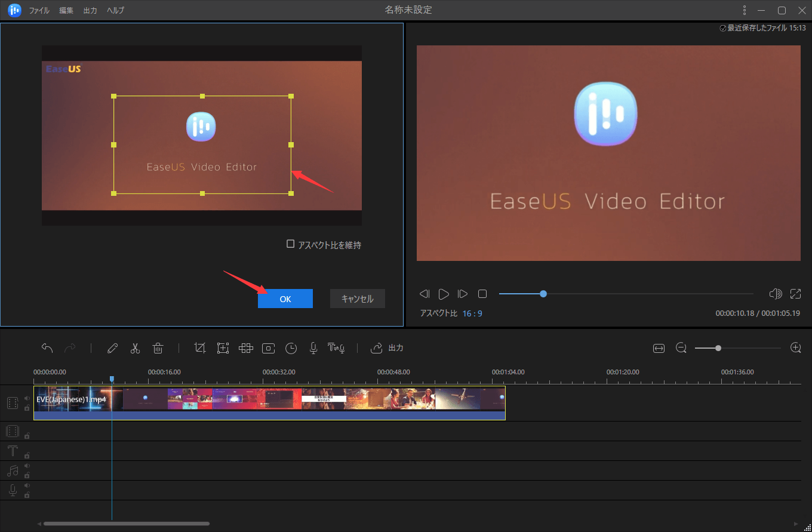Image resolution: width=812 pixels, height=532 pixels.
Task: Click the 00:00:10.18 / 00:01:05.19 timecode
Action: 758,313
